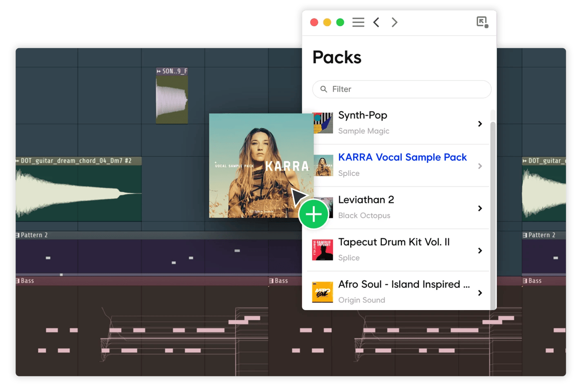This screenshot has height=386, width=588.
Task: Open the KARRA Vocal Sample Pack link
Action: 403,157
